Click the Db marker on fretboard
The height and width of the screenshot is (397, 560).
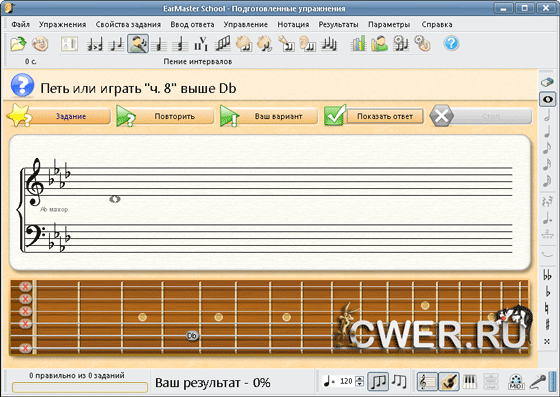point(192,336)
